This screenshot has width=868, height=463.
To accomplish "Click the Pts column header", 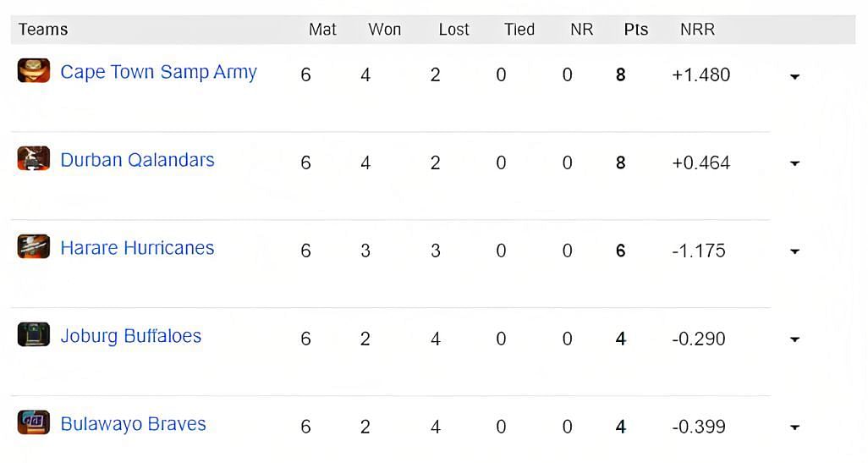I will pyautogui.click(x=636, y=30).
